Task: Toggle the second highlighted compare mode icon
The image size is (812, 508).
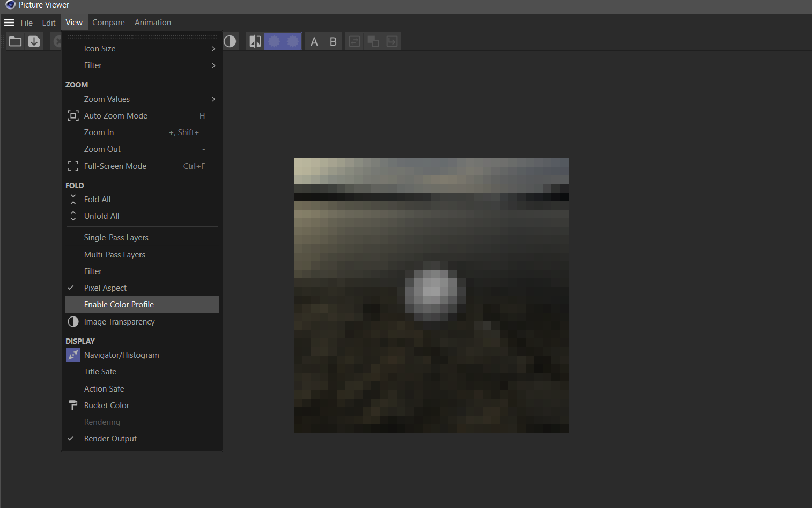Action: (x=293, y=41)
